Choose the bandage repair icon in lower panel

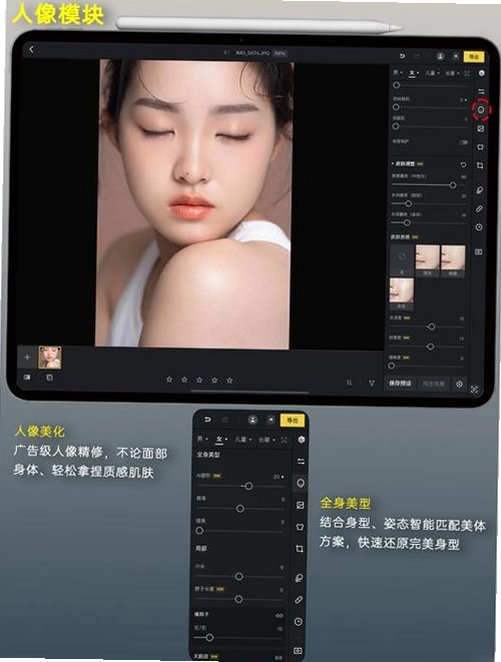(x=299, y=600)
